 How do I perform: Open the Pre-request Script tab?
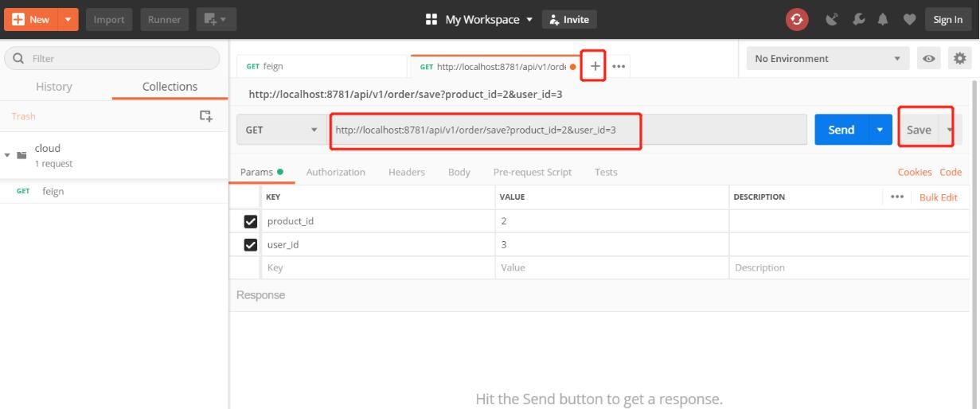point(533,172)
